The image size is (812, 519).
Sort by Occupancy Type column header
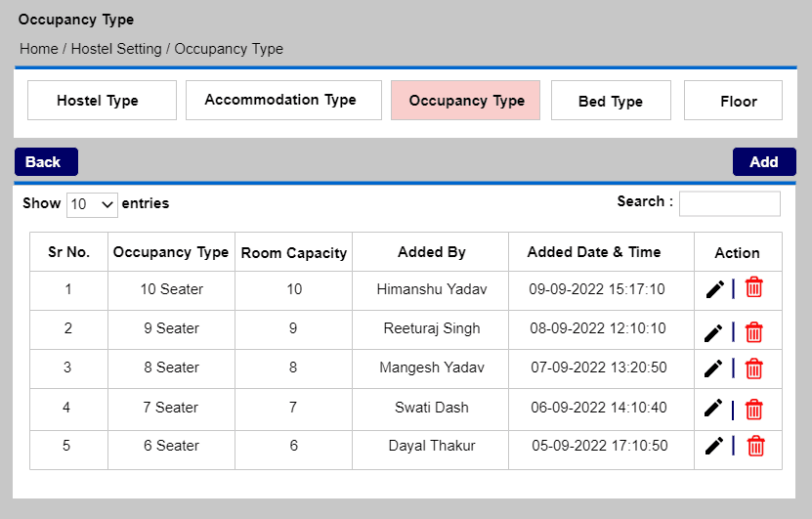(171, 252)
